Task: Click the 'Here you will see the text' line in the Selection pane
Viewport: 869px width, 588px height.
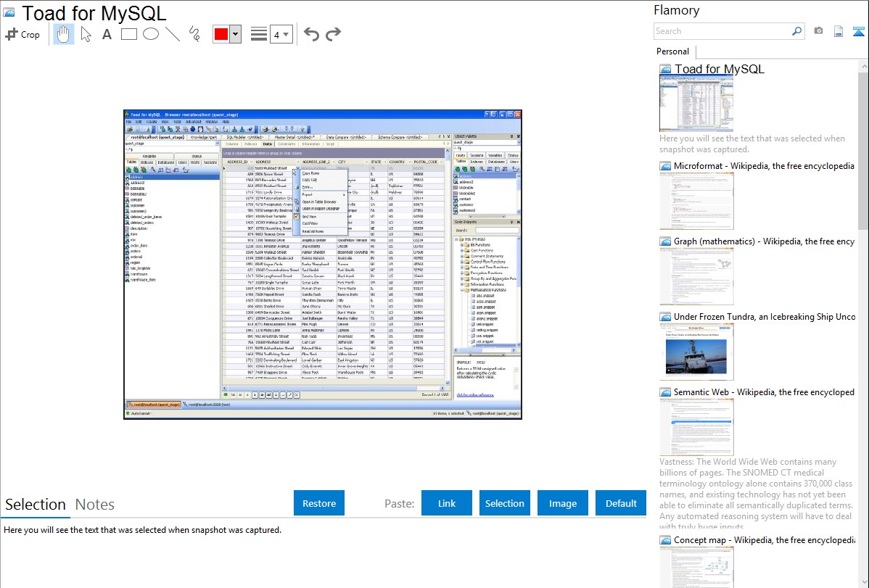Action: [142, 530]
